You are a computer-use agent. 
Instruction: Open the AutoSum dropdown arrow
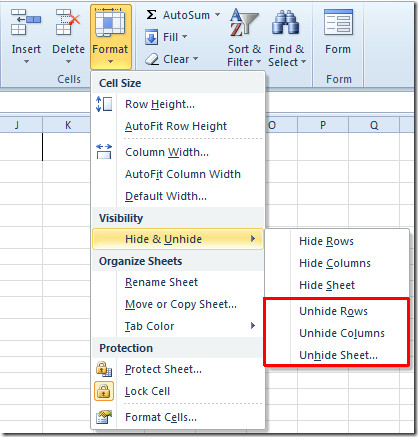click(217, 15)
